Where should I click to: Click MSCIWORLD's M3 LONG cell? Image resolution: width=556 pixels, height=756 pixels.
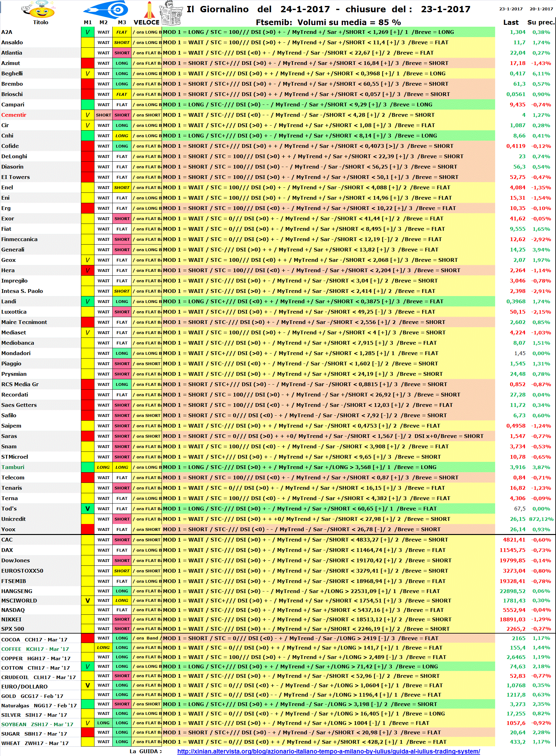[122, 600]
